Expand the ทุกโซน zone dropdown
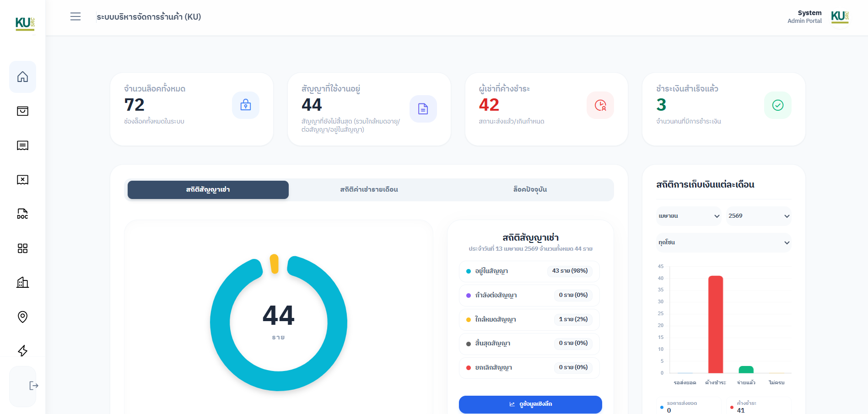The width and height of the screenshot is (868, 414). coord(723,242)
